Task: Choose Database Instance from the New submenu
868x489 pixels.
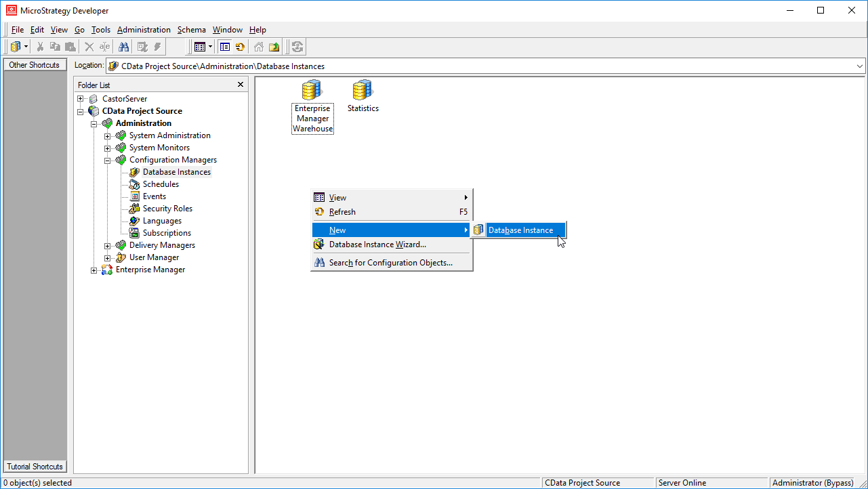Action: [x=520, y=230]
